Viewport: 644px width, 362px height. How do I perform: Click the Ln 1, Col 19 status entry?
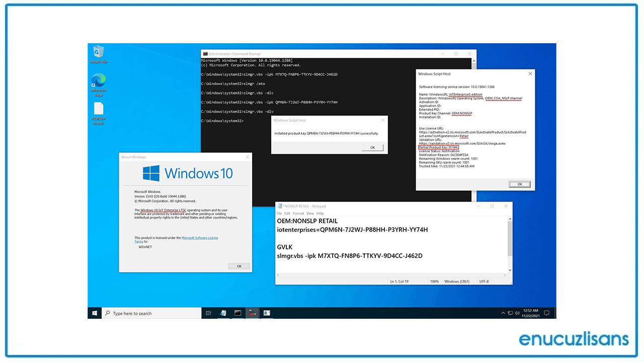[x=399, y=282]
